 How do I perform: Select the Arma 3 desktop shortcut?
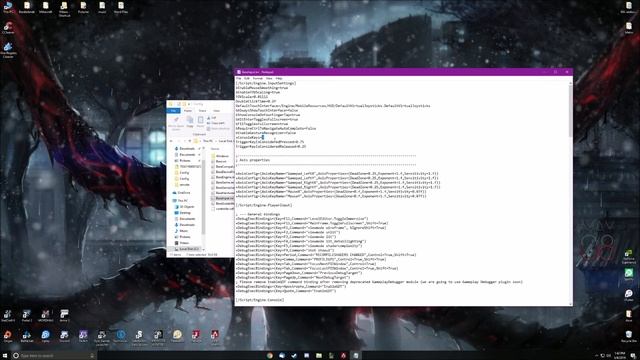pyautogui.click(x=64, y=316)
